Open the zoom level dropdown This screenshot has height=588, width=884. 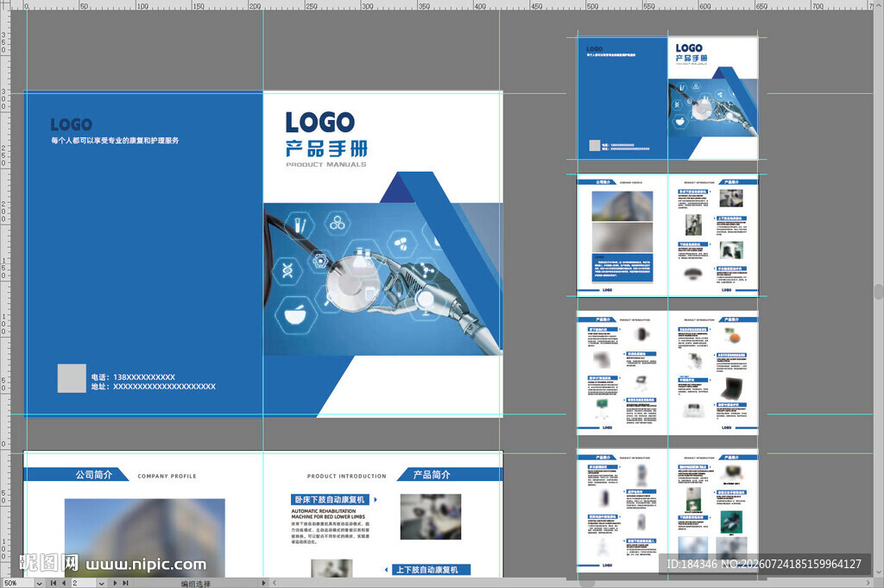coord(40,583)
